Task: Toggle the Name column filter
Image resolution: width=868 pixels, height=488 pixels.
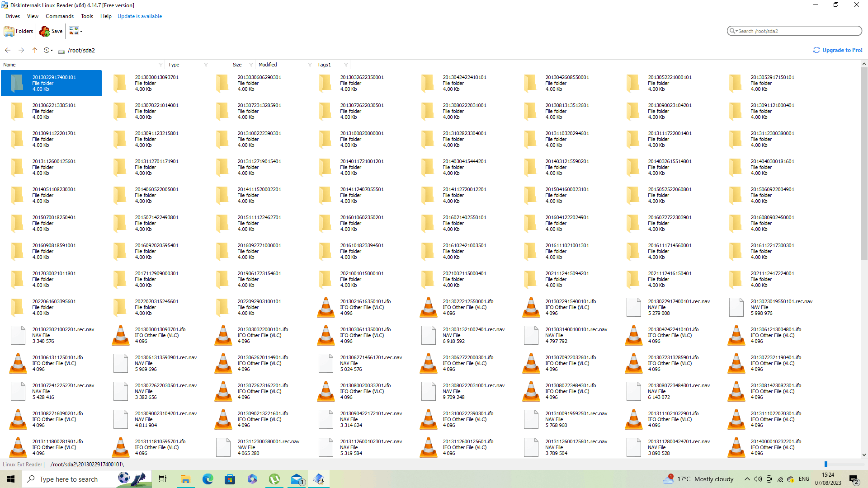Action: click(160, 65)
